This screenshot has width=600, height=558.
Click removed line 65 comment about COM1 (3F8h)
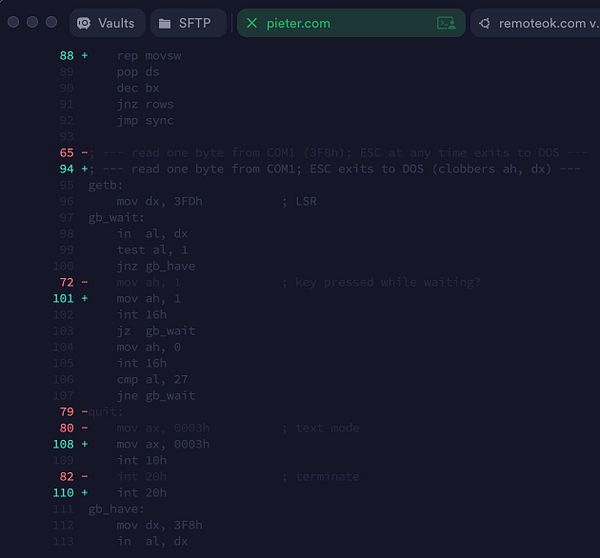pos(338,153)
